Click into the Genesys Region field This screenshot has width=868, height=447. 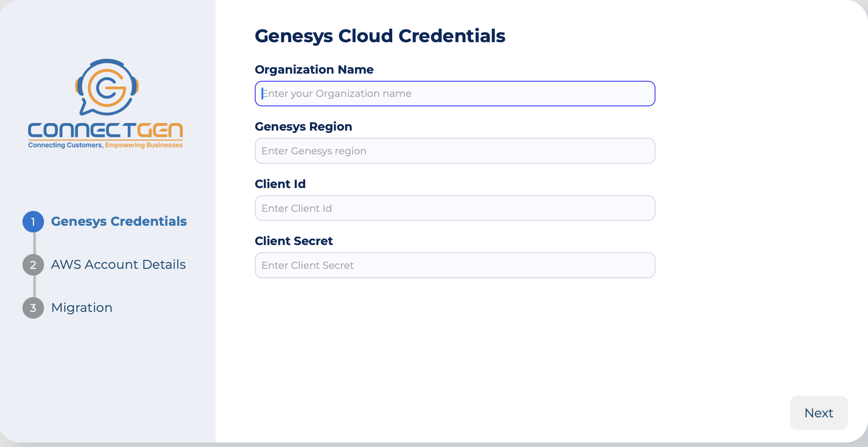[455, 151]
